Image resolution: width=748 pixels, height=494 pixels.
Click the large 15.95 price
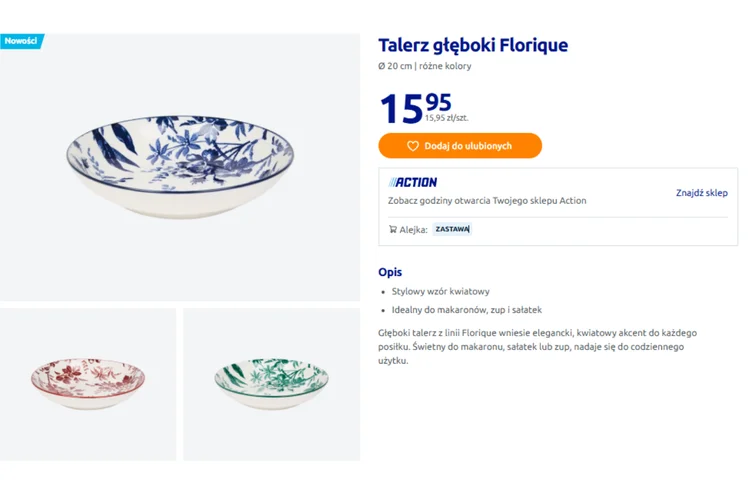coord(415,107)
